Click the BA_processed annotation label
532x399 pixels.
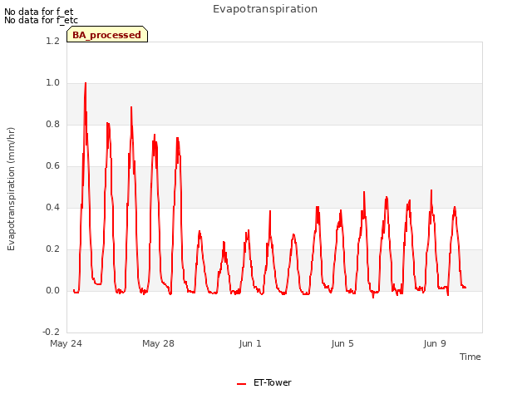click(107, 34)
